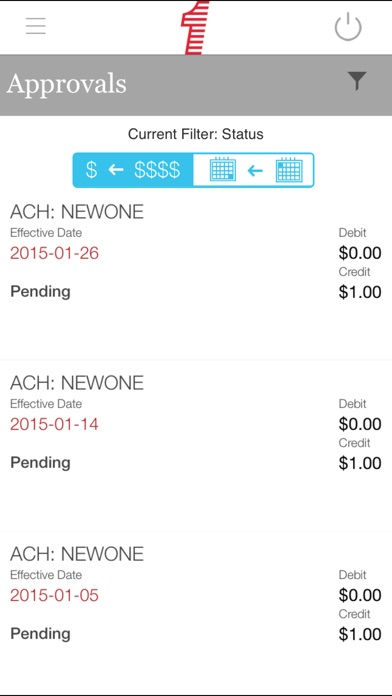392x696 pixels.
Task: Sort approvals by amount toggle segment
Action: [133, 170]
